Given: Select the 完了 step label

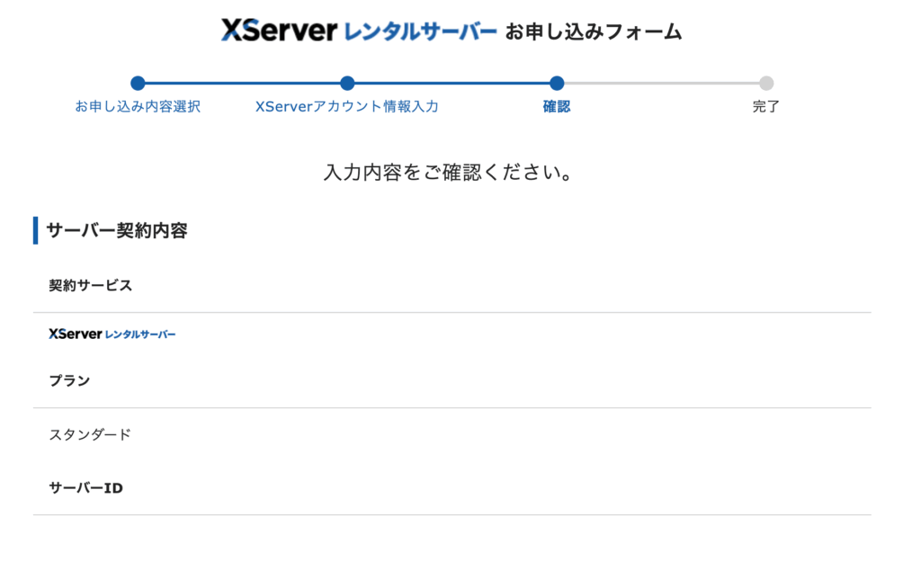Looking at the screenshot, I should [766, 107].
